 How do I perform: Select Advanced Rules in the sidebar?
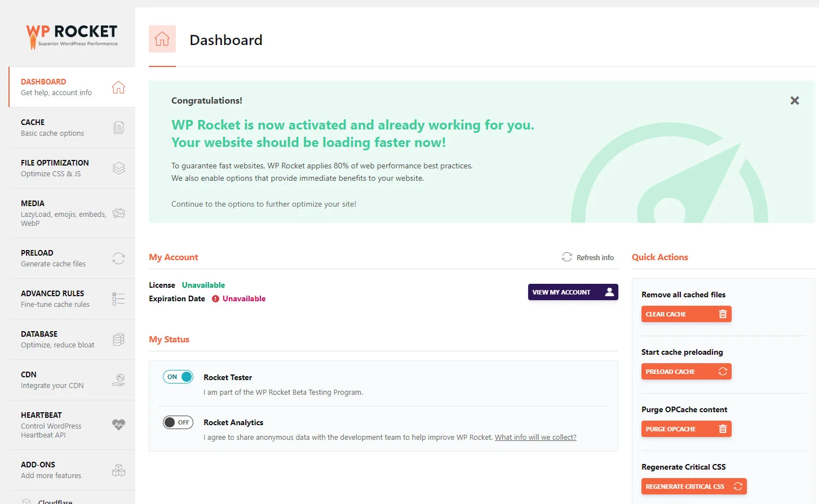coord(72,299)
